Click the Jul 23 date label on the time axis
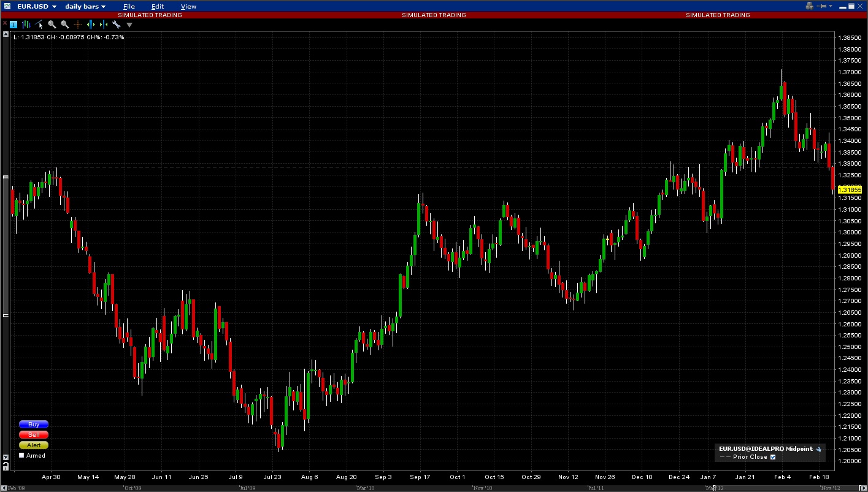The image size is (868, 492). coord(272,477)
